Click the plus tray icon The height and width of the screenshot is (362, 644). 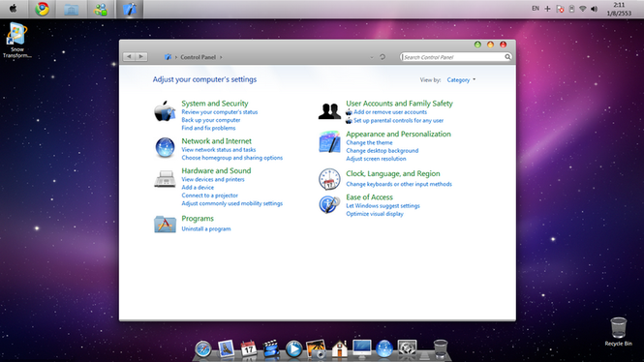tap(547, 9)
